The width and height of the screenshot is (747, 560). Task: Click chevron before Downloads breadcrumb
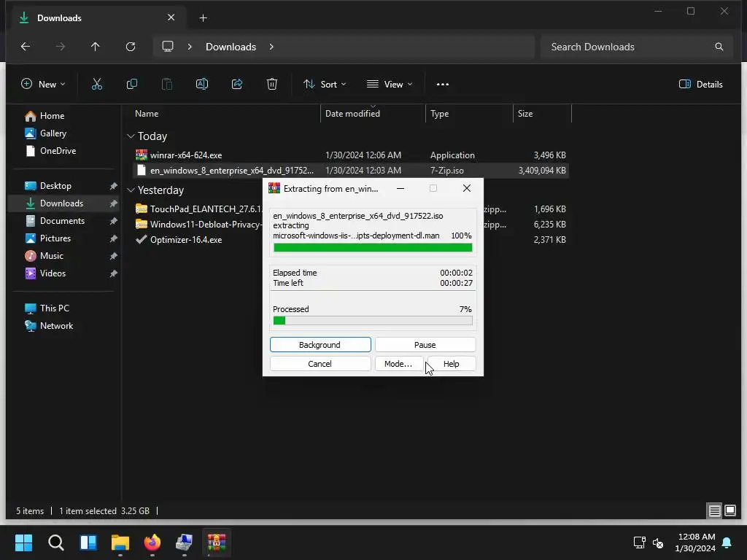[190, 47]
